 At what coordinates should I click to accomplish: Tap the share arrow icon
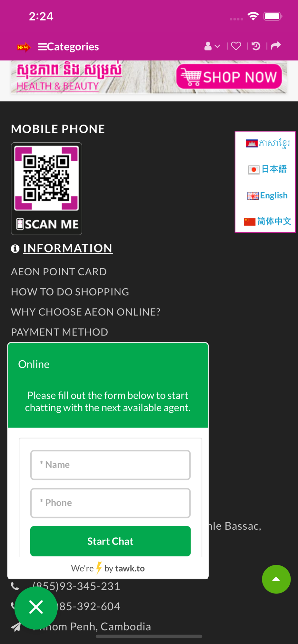point(276,46)
